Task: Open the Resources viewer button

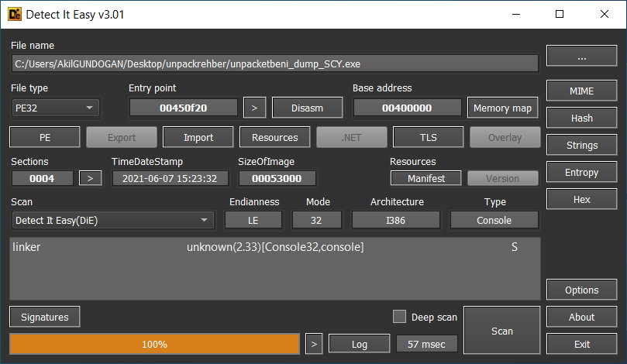Action: (x=274, y=137)
